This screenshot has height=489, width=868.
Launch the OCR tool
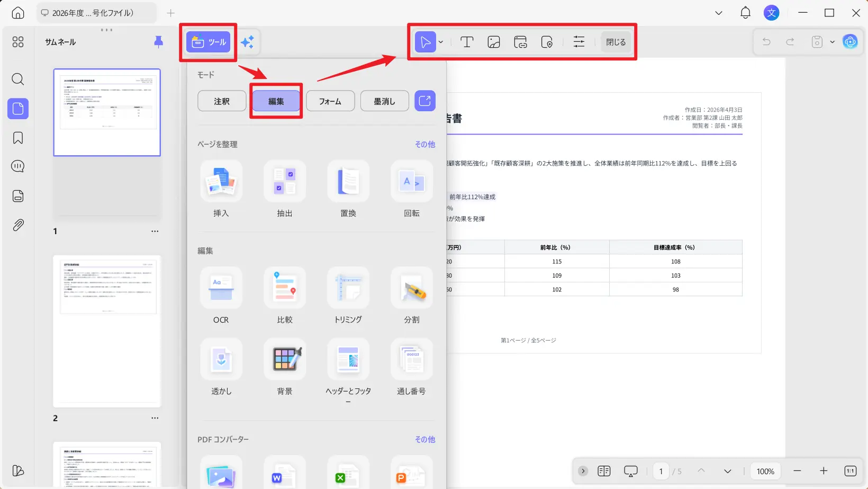click(221, 296)
